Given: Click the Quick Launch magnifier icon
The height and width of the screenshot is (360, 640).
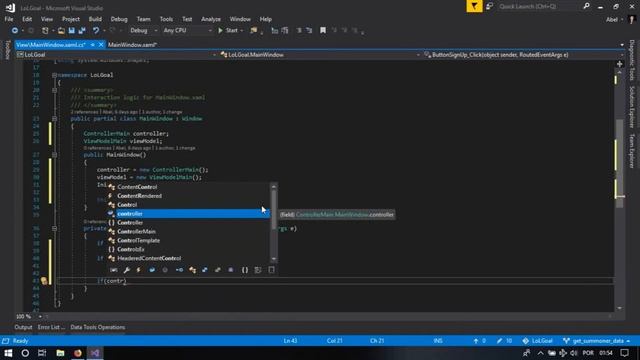Looking at the screenshot, I should 586,6.
